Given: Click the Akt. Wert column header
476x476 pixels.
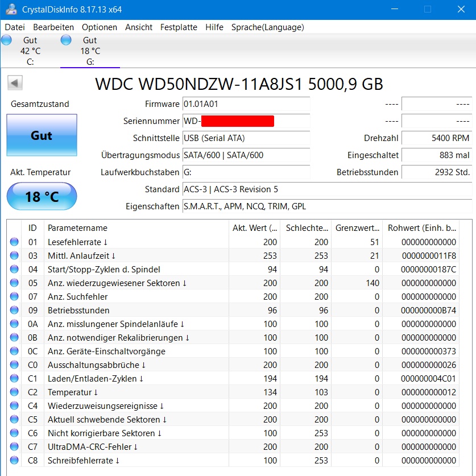Looking at the screenshot, I should (x=254, y=227).
